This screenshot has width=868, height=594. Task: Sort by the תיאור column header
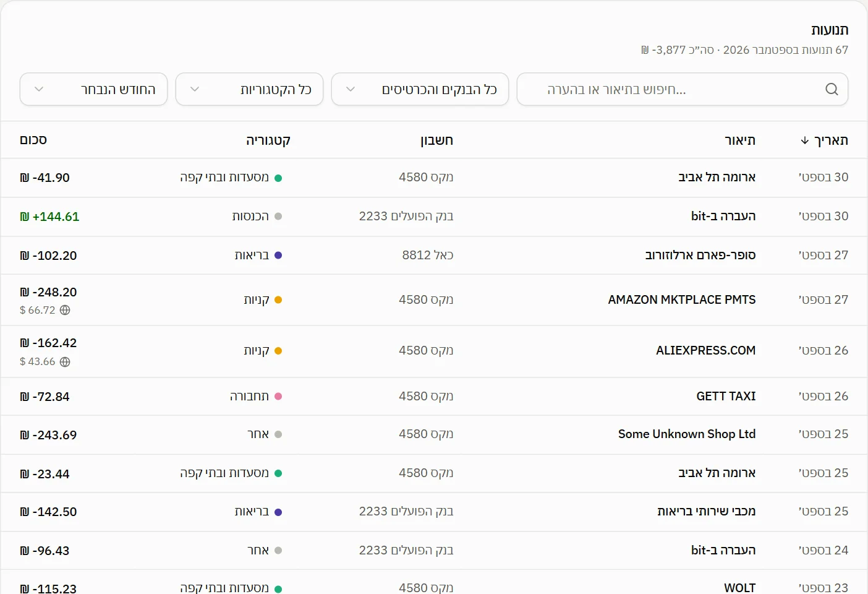pos(740,140)
